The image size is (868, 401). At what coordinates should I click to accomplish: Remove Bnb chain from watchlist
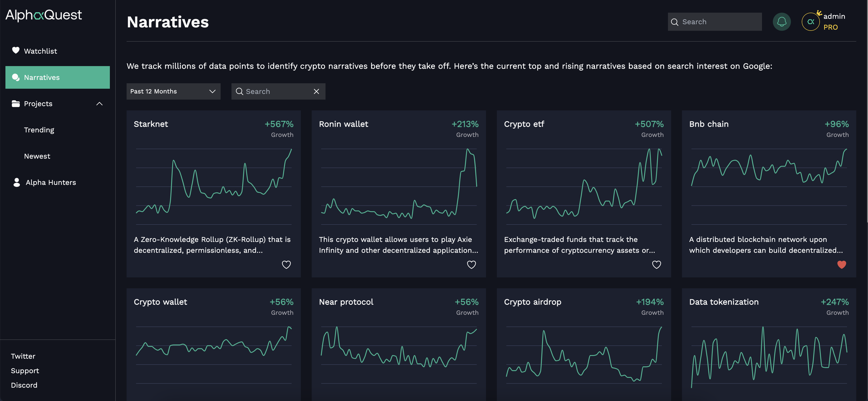tap(841, 265)
